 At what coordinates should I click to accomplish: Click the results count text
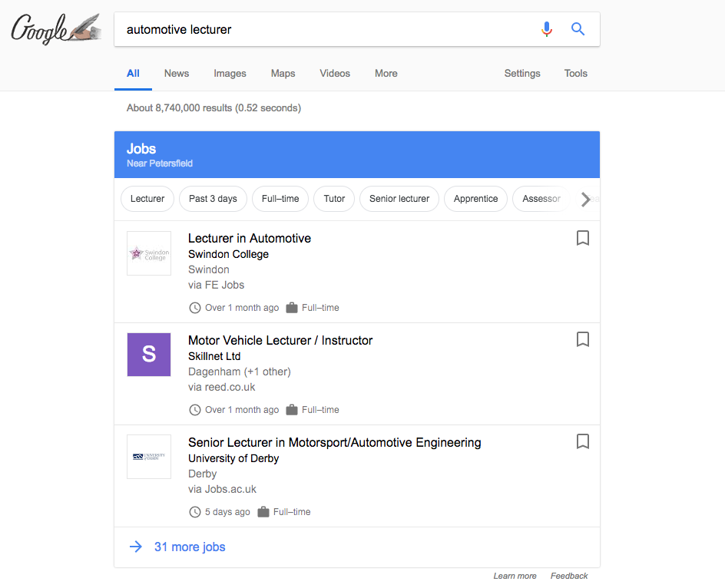pos(214,108)
